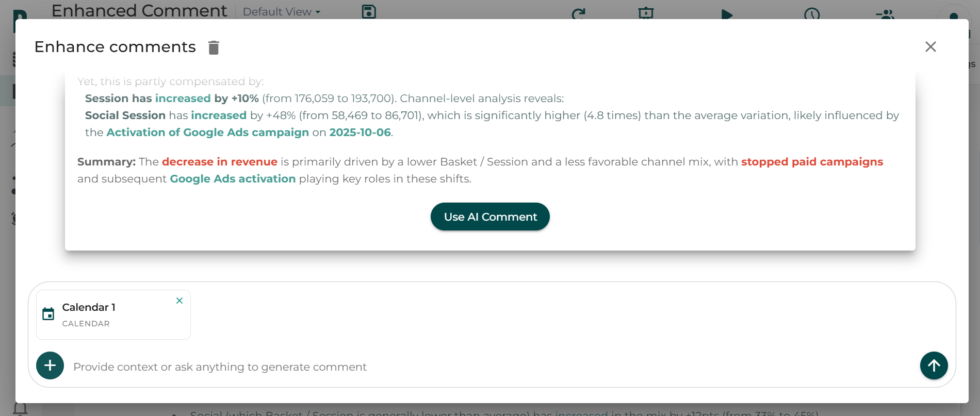
Task: Open the Default View dropdown
Action: pyautogui.click(x=281, y=12)
